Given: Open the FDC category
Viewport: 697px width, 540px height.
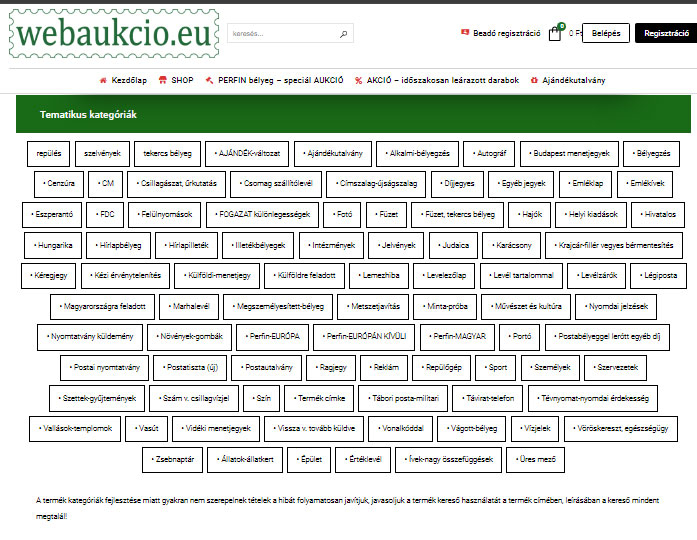Looking at the screenshot, I should [105, 215].
